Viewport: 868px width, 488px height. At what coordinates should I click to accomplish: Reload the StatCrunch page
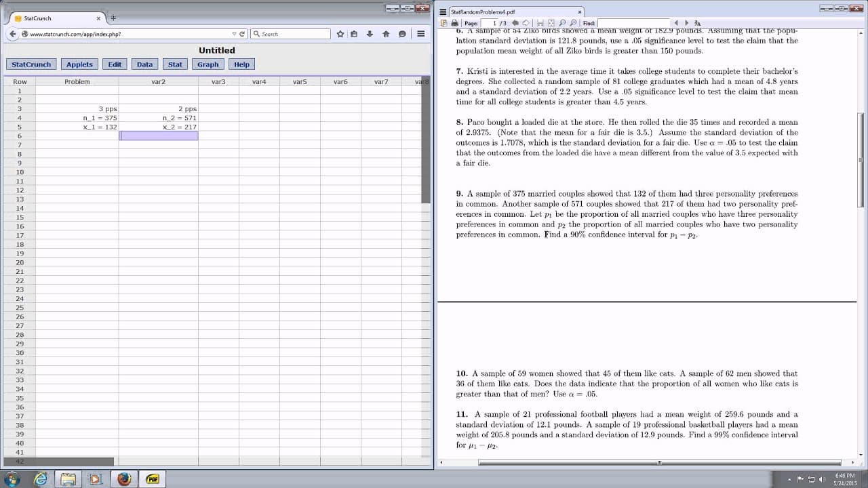tap(243, 34)
